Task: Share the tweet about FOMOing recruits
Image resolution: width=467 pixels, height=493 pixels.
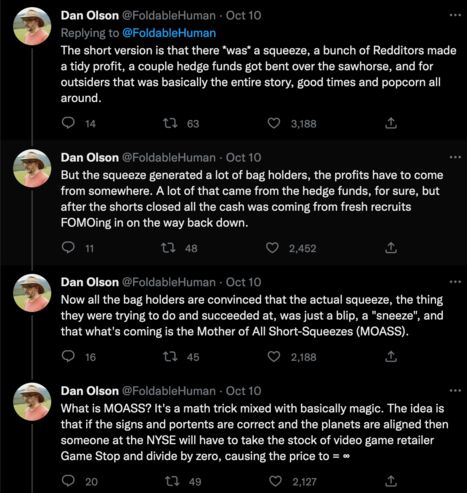Action: click(391, 248)
